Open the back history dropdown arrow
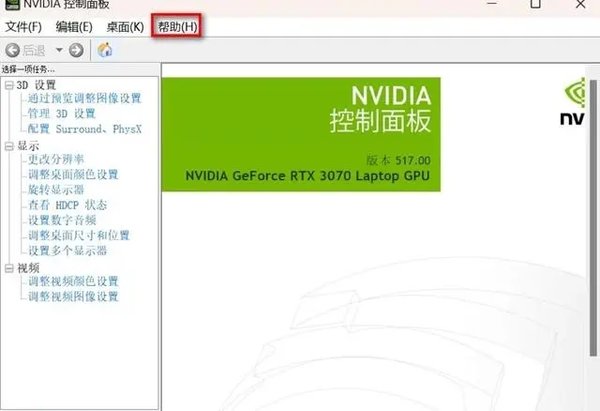The image size is (600, 411). tap(59, 50)
